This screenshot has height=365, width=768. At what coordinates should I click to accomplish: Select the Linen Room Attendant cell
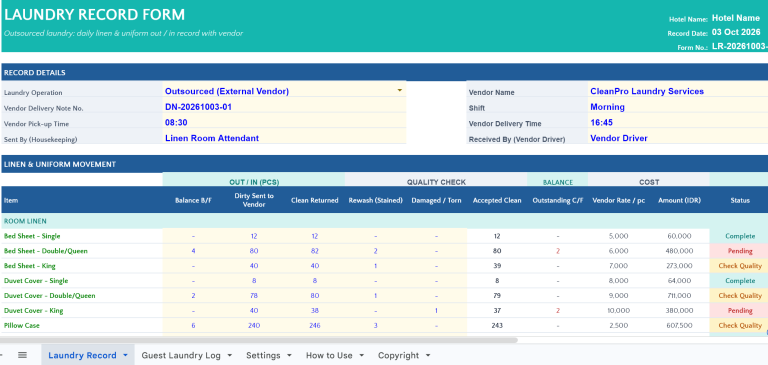[x=284, y=138]
